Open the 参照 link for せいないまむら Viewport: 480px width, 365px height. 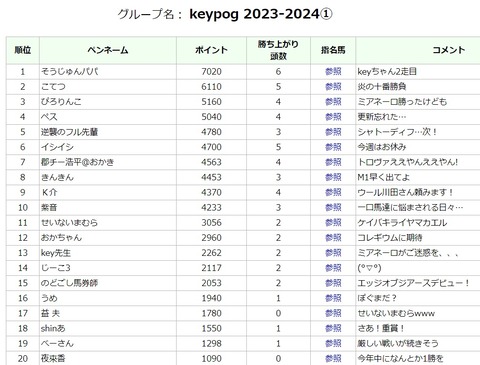333,223
